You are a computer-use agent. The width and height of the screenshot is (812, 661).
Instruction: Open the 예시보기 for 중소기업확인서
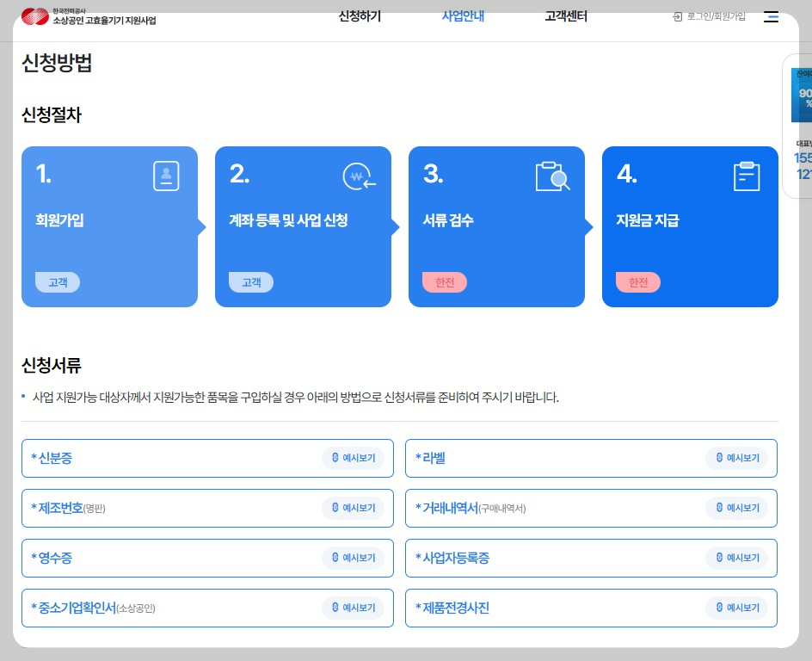point(354,608)
